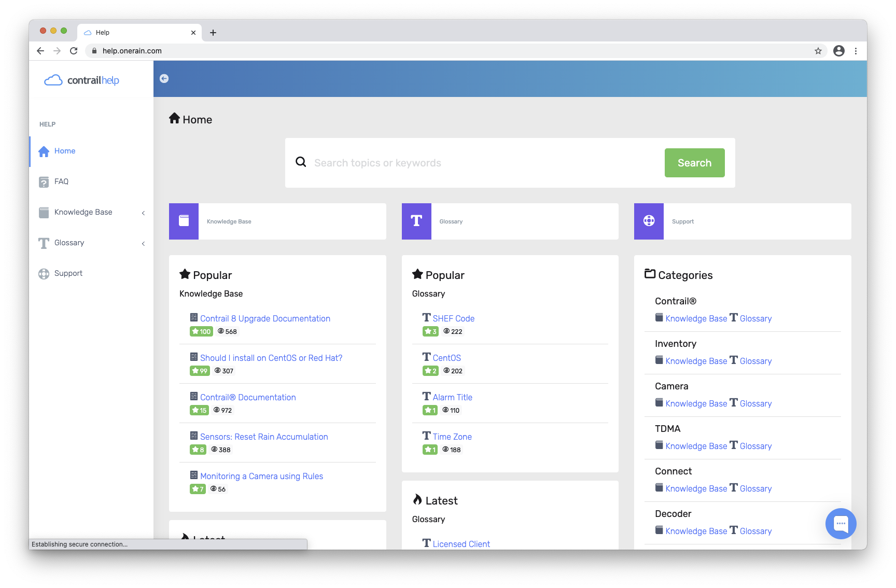Viewport: 896px width, 588px height.
Task: Open Glossary link under Camera category
Action: point(755,403)
